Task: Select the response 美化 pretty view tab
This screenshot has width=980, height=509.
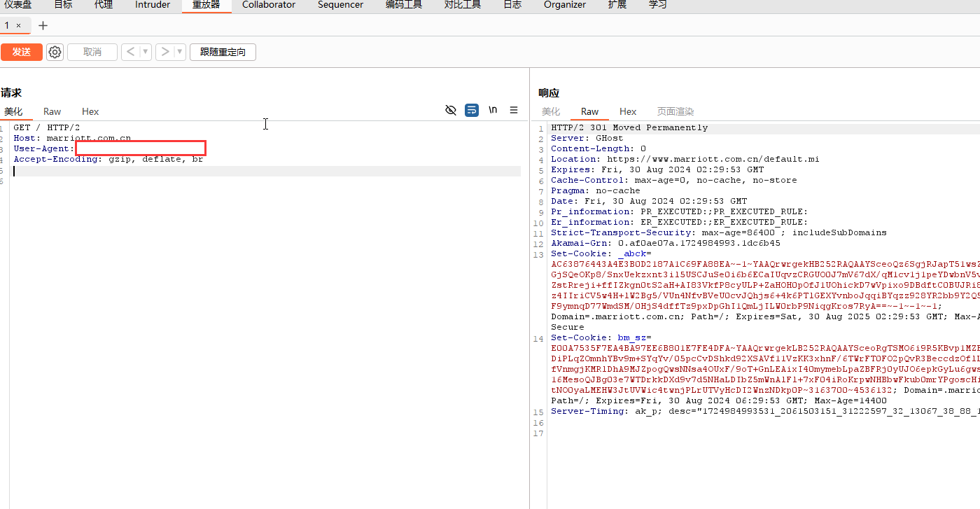Action: coord(551,111)
